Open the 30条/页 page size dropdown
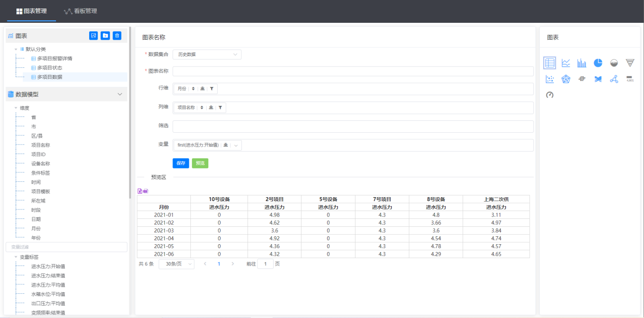Screen dimensions: 644x318 point(176,264)
